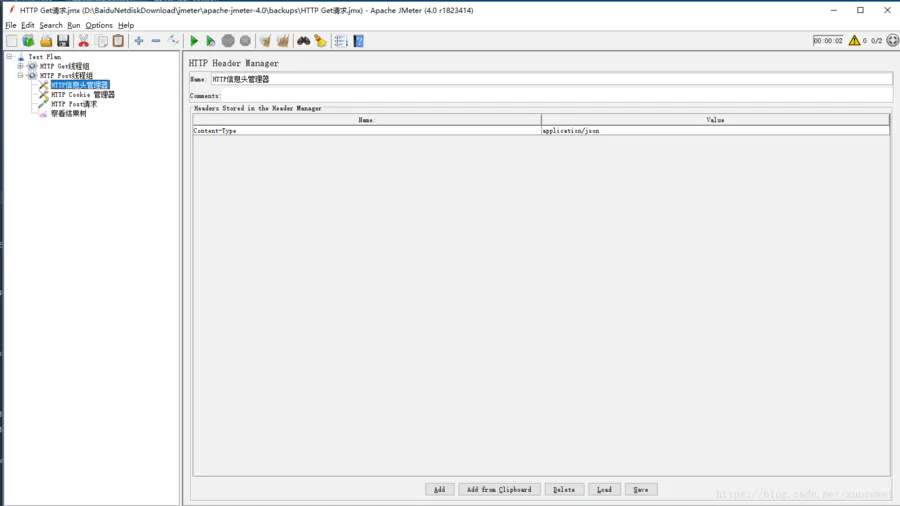This screenshot has height=506, width=900.
Task: Click the Add from Clipboard button
Action: (499, 489)
